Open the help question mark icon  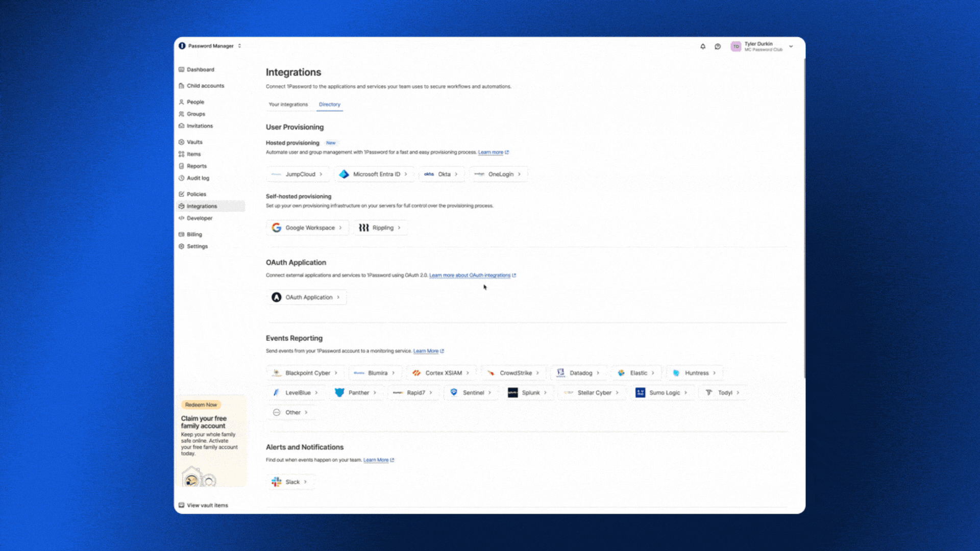click(718, 46)
